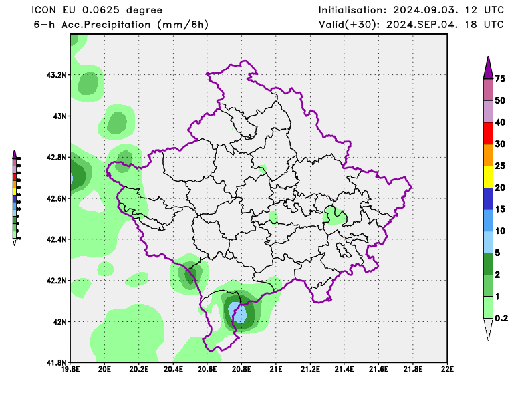532x411 pixels.
Task: Click the small duplicate legend left of map
Action: 16,198
